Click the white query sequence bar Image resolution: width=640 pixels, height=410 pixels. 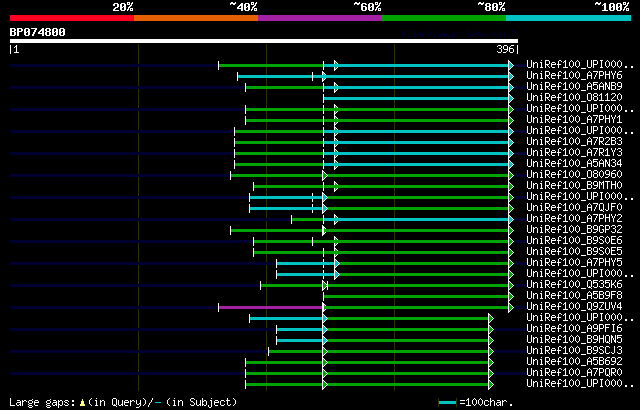point(264,41)
